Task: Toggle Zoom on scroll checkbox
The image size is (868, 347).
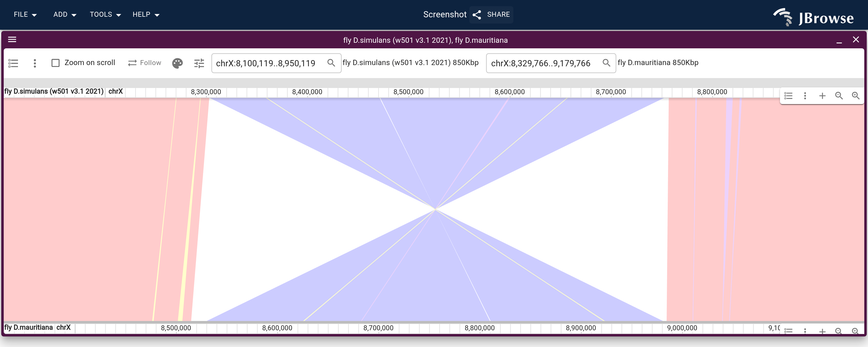Action: point(55,63)
